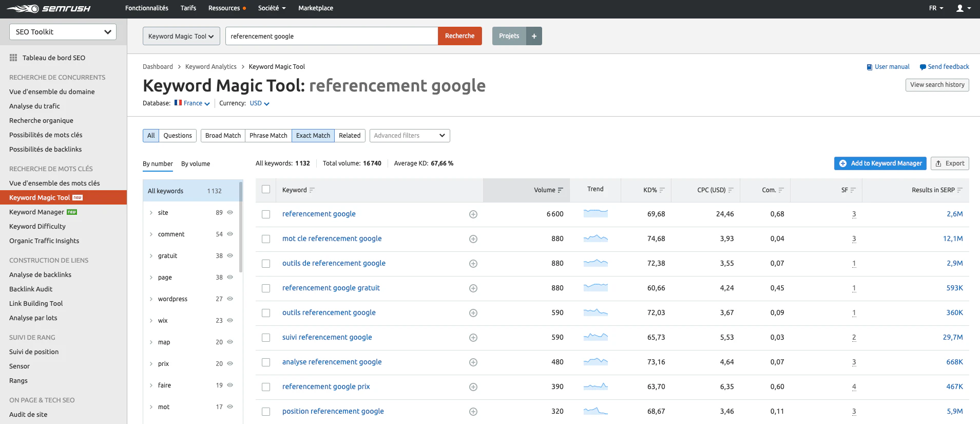980x424 pixels.
Task: Add 'position referencement google' via plus icon
Action: point(473,412)
